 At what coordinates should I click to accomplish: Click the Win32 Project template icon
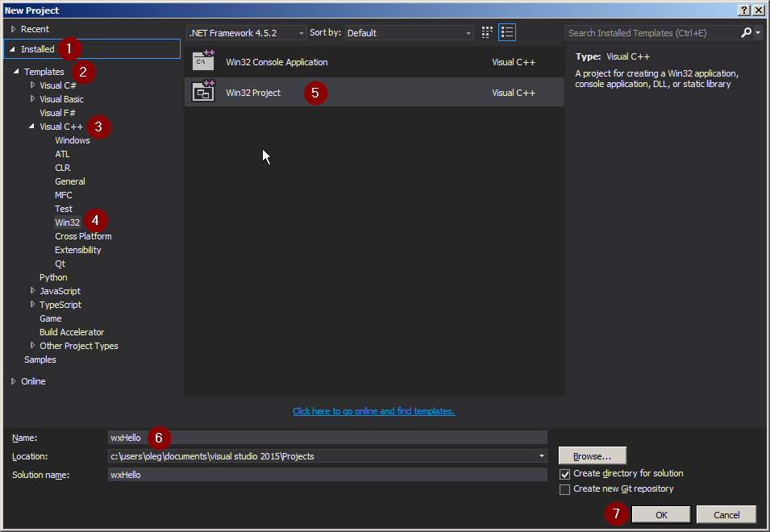click(x=203, y=92)
